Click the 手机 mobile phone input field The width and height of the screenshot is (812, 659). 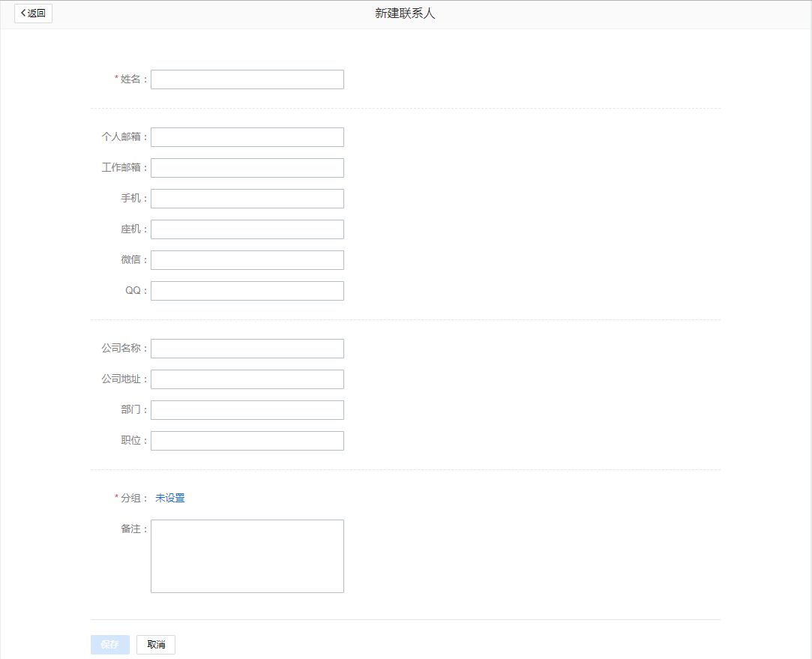click(x=247, y=198)
